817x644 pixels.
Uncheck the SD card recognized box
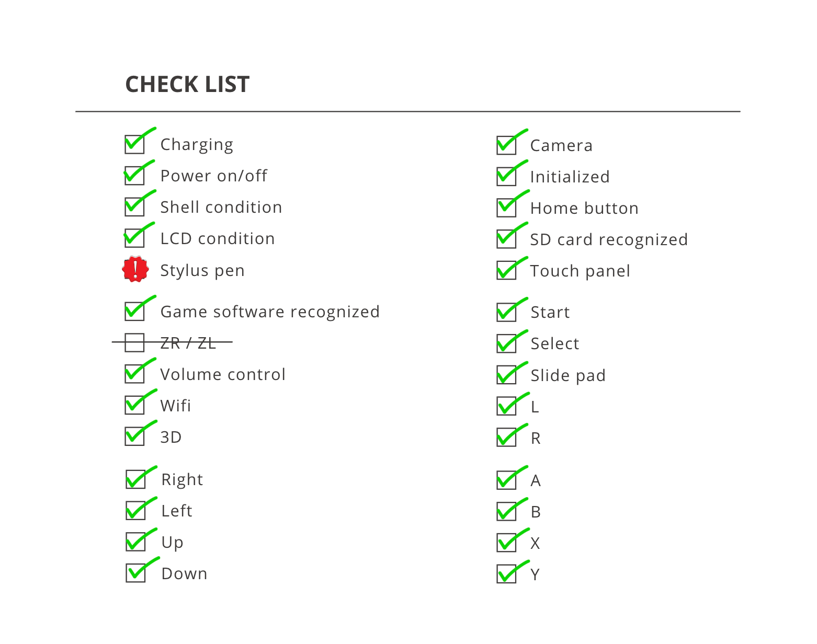(x=506, y=239)
